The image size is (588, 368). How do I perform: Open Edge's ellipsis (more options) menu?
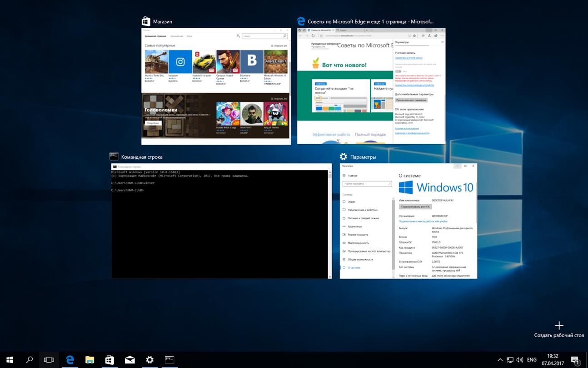[442, 36]
